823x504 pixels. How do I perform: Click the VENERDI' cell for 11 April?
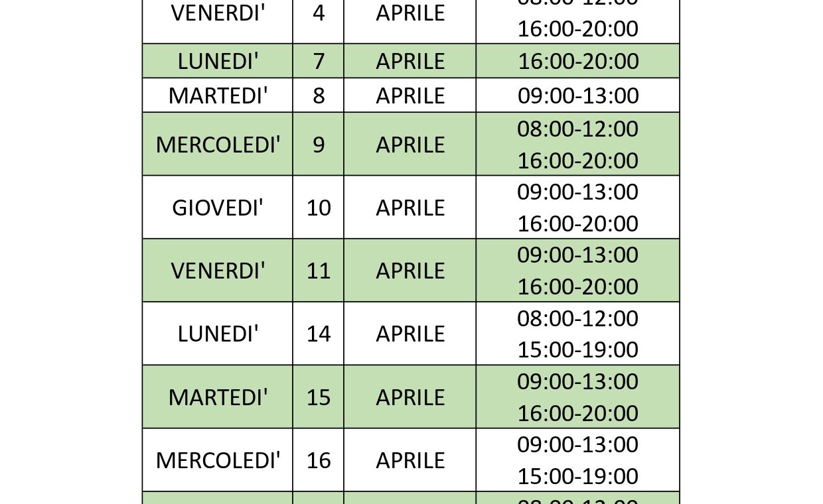tap(218, 271)
